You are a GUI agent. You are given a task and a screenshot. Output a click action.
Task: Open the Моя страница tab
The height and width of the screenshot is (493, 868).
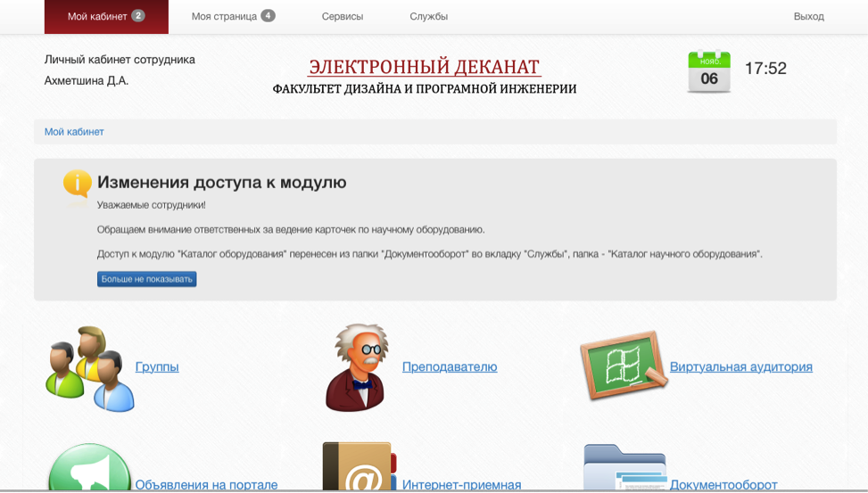[233, 17]
